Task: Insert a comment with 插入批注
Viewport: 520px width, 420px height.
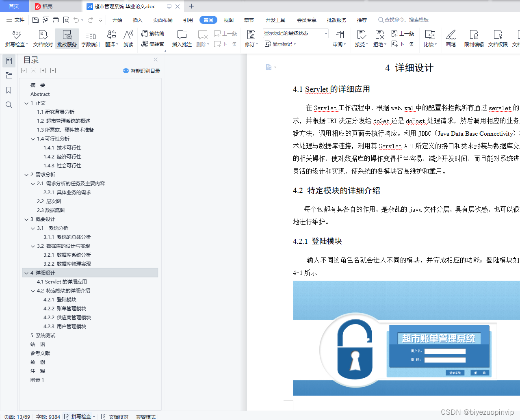Action: coord(182,39)
